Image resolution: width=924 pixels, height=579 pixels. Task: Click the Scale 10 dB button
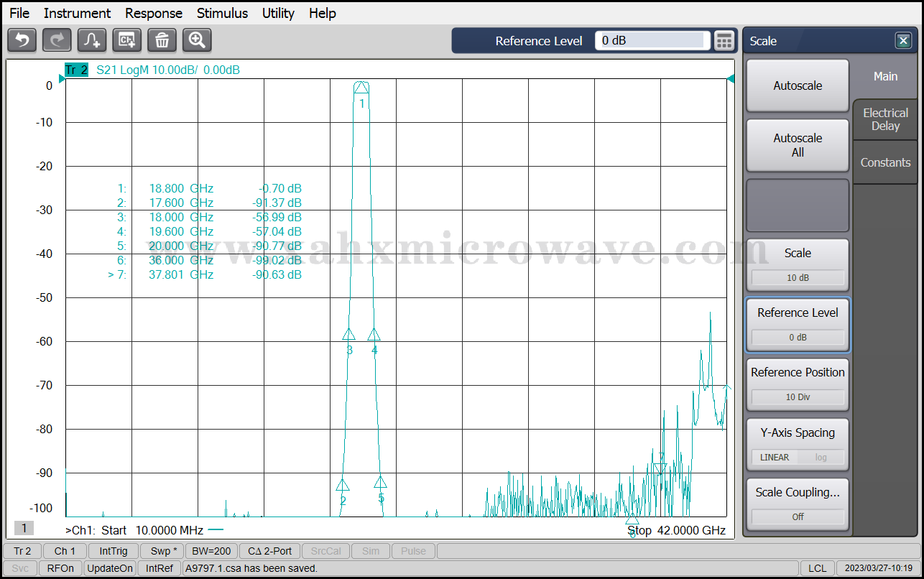[798, 264]
